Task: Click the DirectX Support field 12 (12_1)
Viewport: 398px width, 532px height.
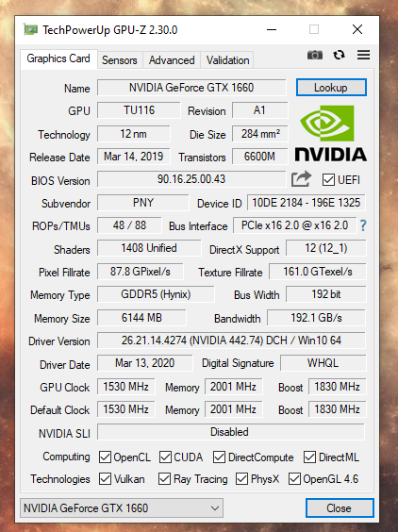Action: click(x=326, y=248)
